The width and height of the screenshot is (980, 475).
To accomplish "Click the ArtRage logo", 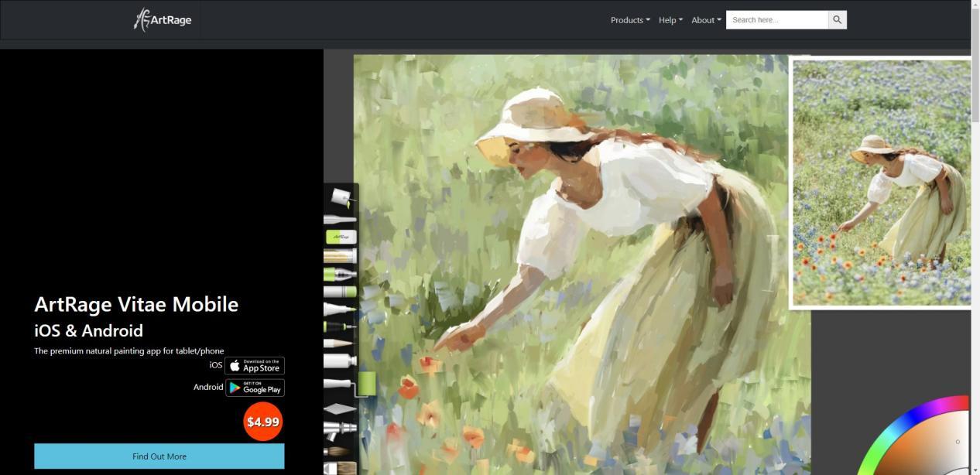I will [163, 19].
